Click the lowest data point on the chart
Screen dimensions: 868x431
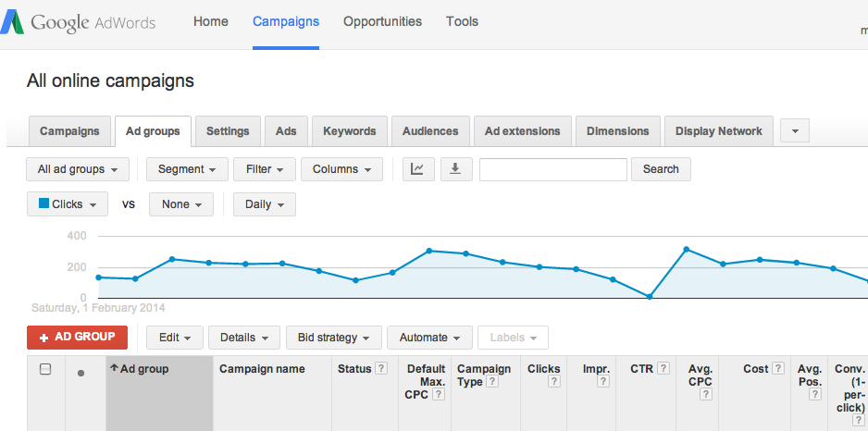tap(650, 297)
